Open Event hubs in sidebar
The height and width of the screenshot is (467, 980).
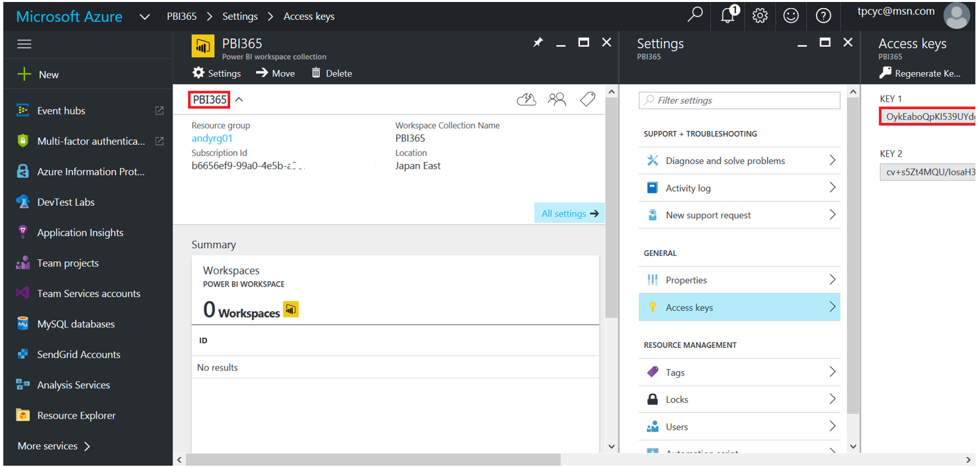click(x=61, y=110)
